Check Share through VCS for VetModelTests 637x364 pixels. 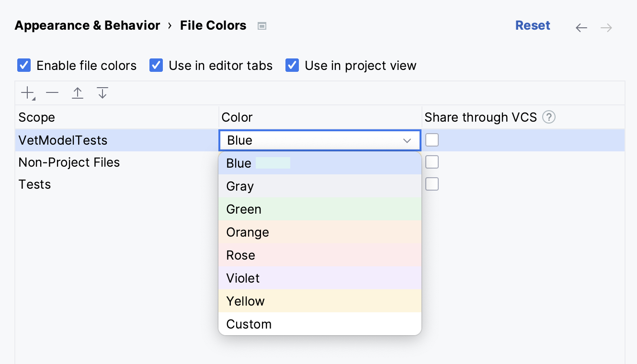pyautogui.click(x=432, y=140)
